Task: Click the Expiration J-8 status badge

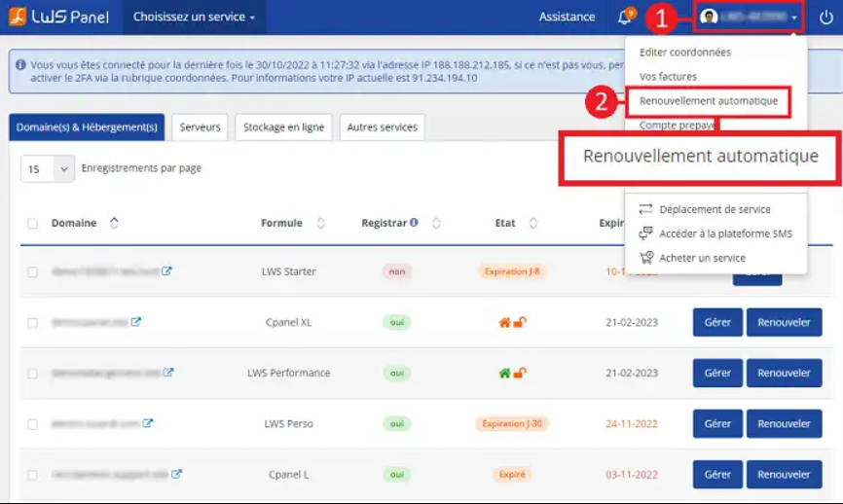Action: (512, 271)
